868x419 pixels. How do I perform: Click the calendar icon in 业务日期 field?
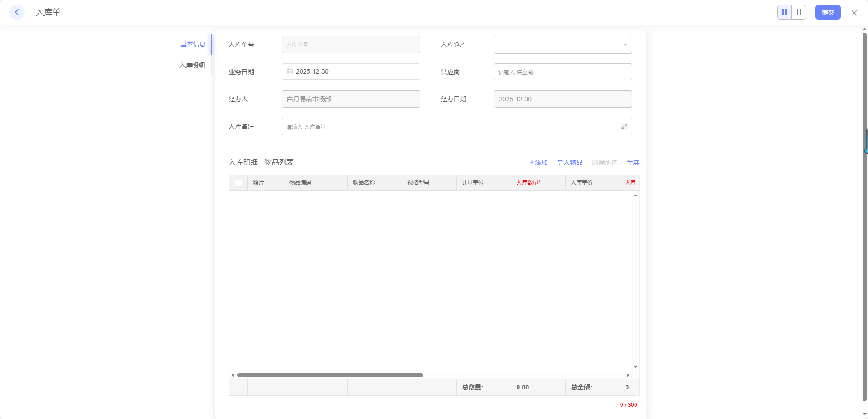pos(290,71)
